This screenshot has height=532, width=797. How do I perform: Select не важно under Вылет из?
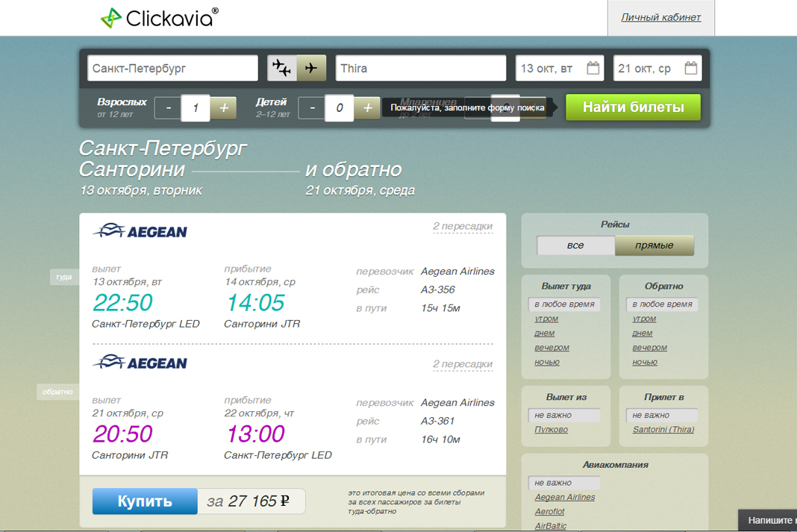[564, 415]
